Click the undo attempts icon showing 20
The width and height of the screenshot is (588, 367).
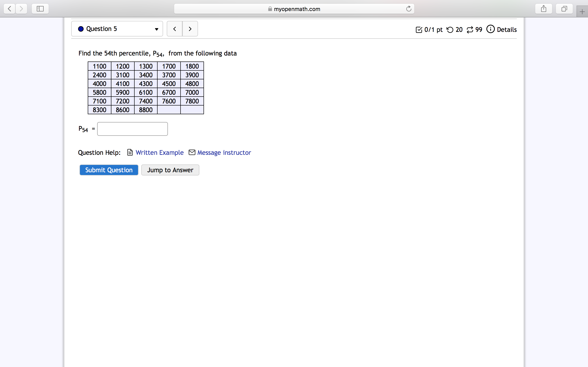pos(450,29)
